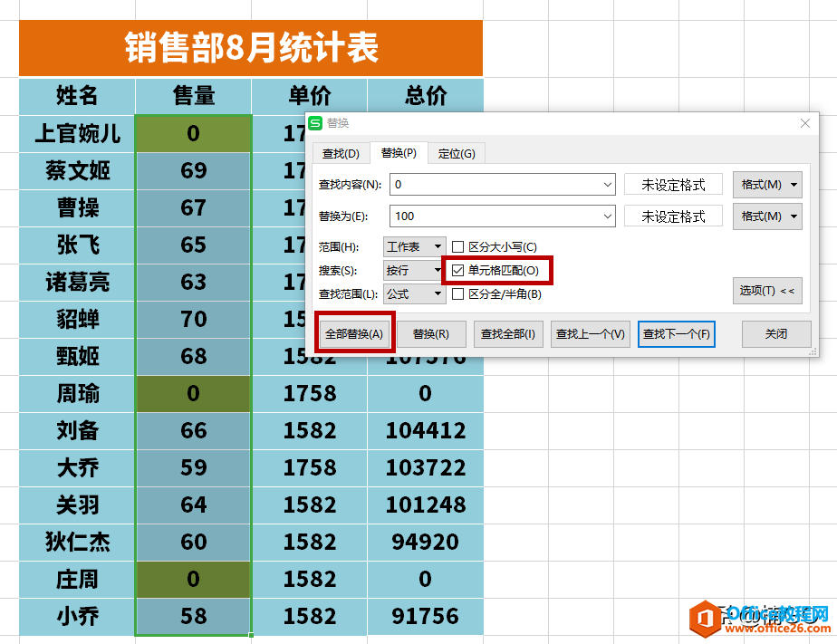The width and height of the screenshot is (837, 644).
Task: Collapse options with 选项(T) << button
Action: tap(767, 291)
